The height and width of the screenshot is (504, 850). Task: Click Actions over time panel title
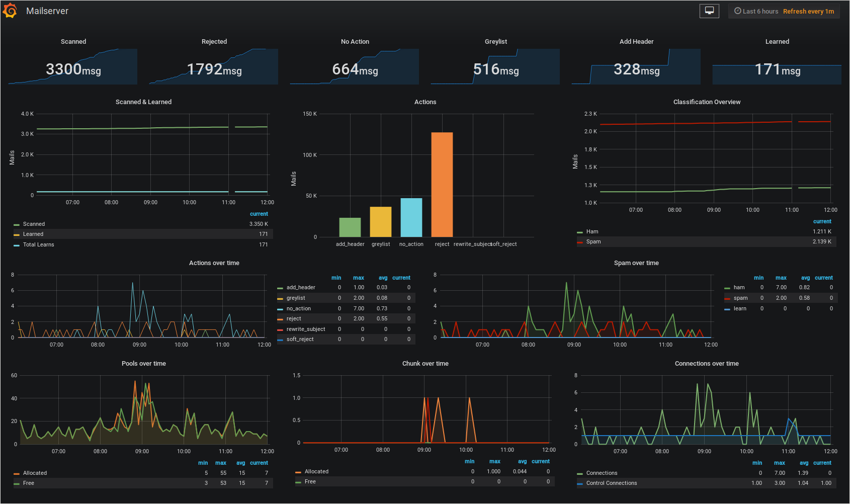[214, 263]
